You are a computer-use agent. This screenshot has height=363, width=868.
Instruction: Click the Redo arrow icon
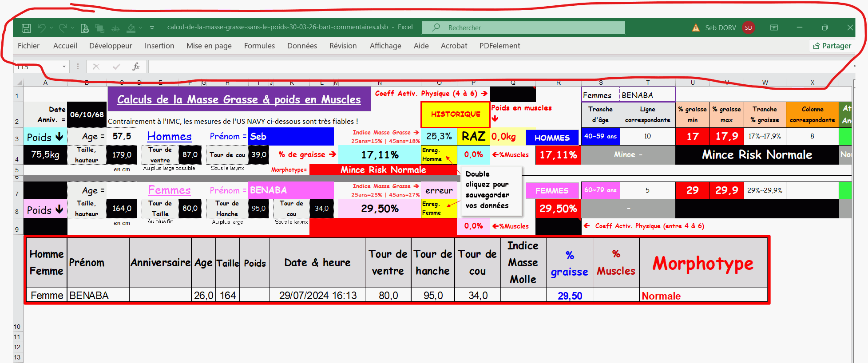63,28
